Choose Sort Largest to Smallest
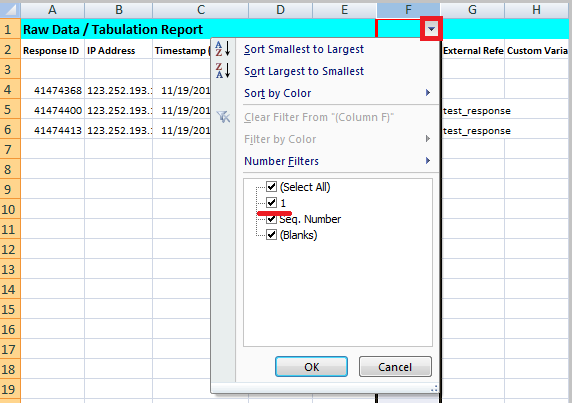The height and width of the screenshot is (403, 572). [304, 71]
